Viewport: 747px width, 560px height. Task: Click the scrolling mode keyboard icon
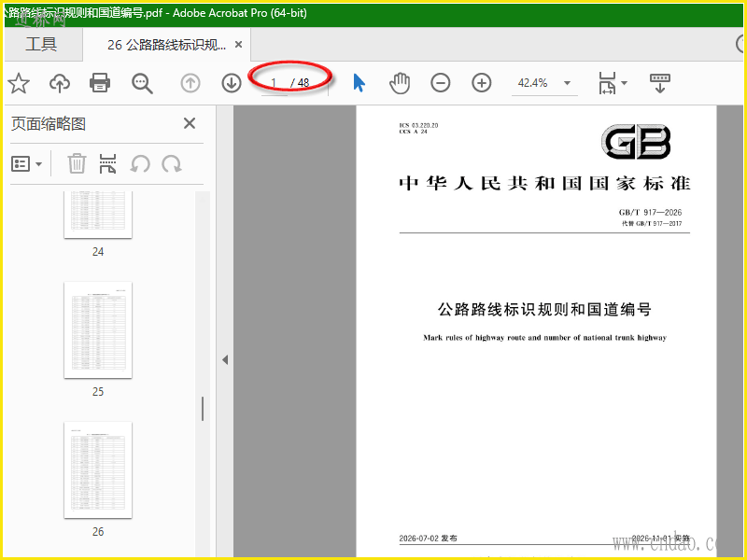coord(660,83)
